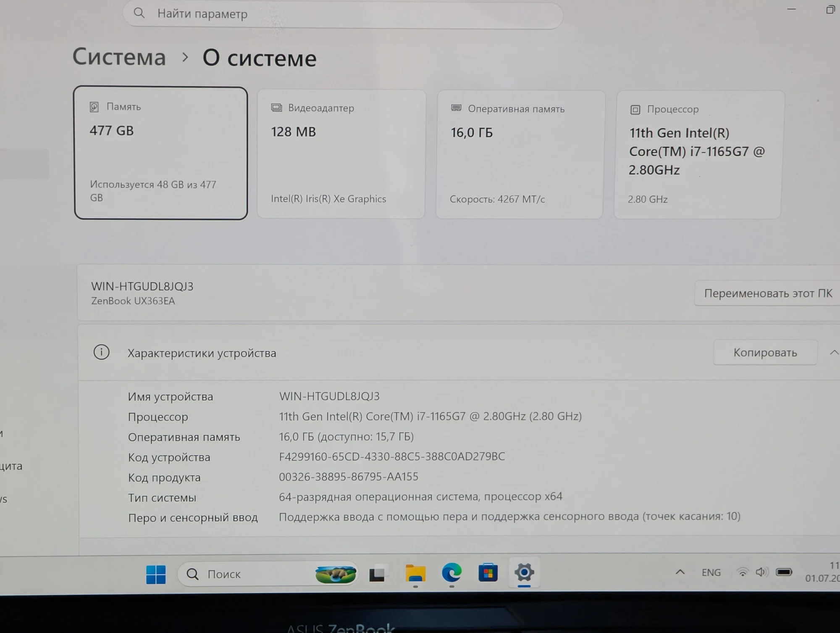Viewport: 840px width, 633px height.
Task: Go back to Система breadcrumb
Action: (x=119, y=57)
